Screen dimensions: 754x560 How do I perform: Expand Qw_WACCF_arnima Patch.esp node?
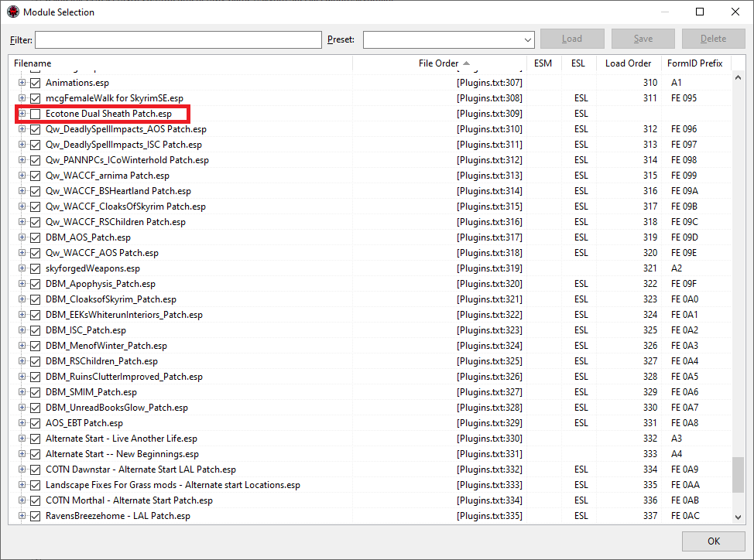[x=22, y=176]
